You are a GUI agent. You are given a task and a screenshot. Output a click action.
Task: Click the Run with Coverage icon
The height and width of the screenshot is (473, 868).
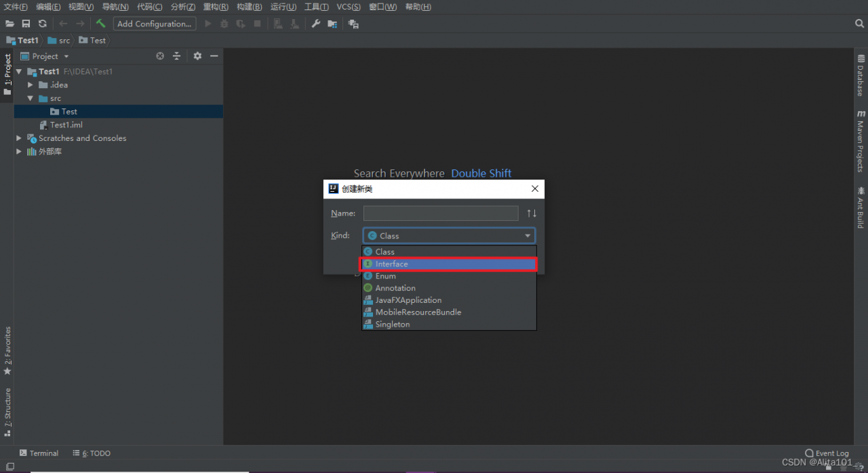pyautogui.click(x=241, y=24)
